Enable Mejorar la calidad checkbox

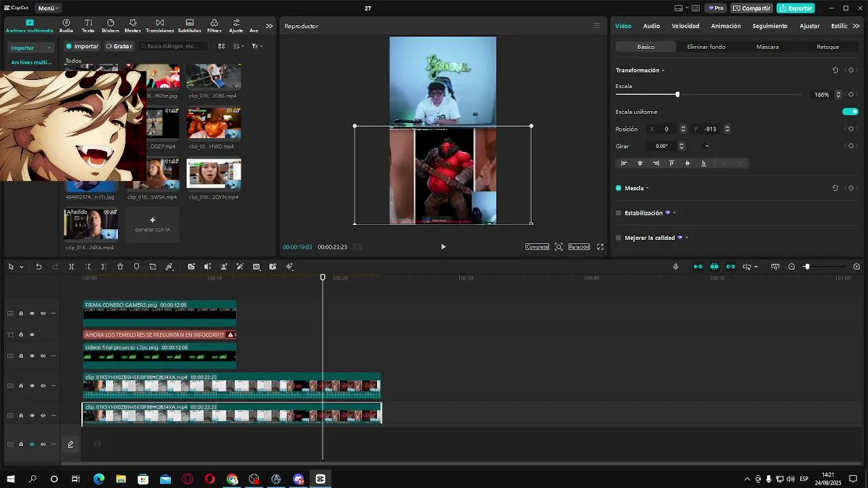[x=618, y=238]
